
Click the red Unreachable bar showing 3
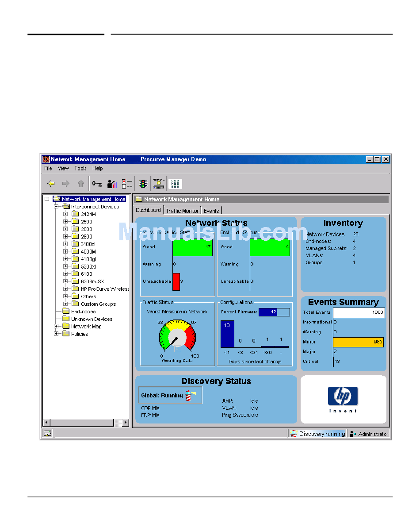(x=176, y=282)
